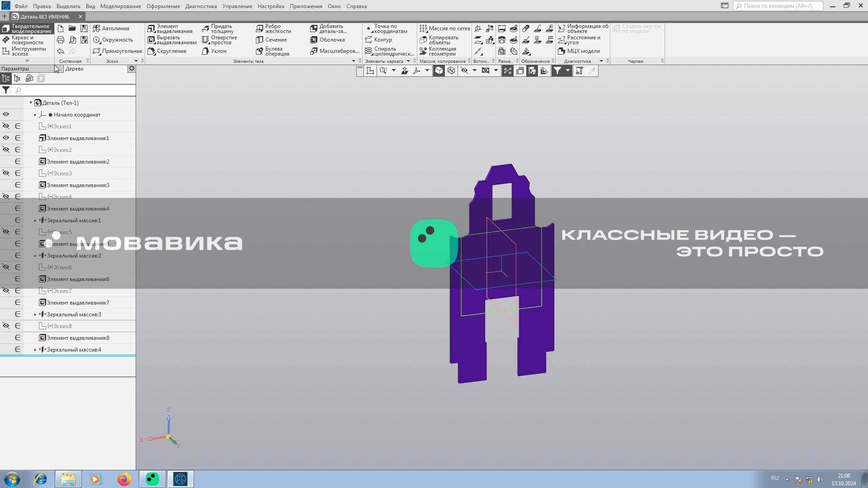The image size is (868, 488).
Task: Expand Зеркальный массив:1 node
Action: (x=35, y=221)
